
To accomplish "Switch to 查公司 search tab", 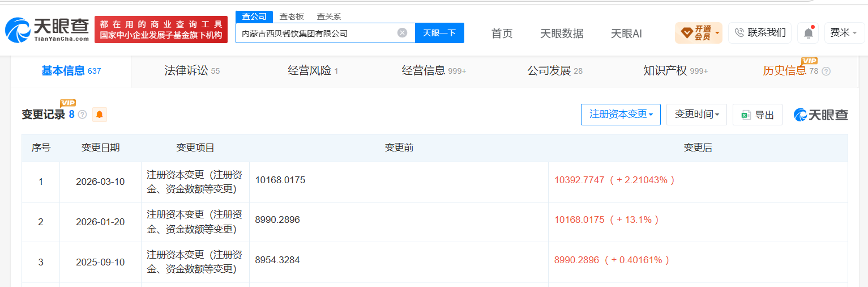I will point(254,16).
